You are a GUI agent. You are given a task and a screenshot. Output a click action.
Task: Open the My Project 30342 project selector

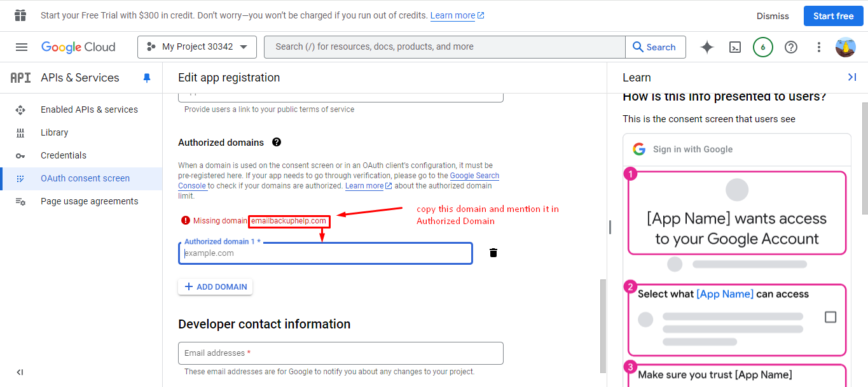(x=197, y=47)
